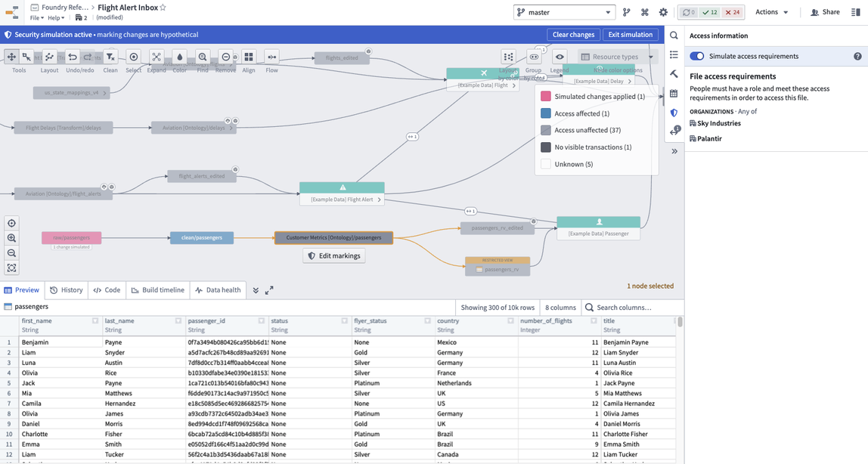
Task: Toggle the Legend eye button
Action: tap(560, 57)
